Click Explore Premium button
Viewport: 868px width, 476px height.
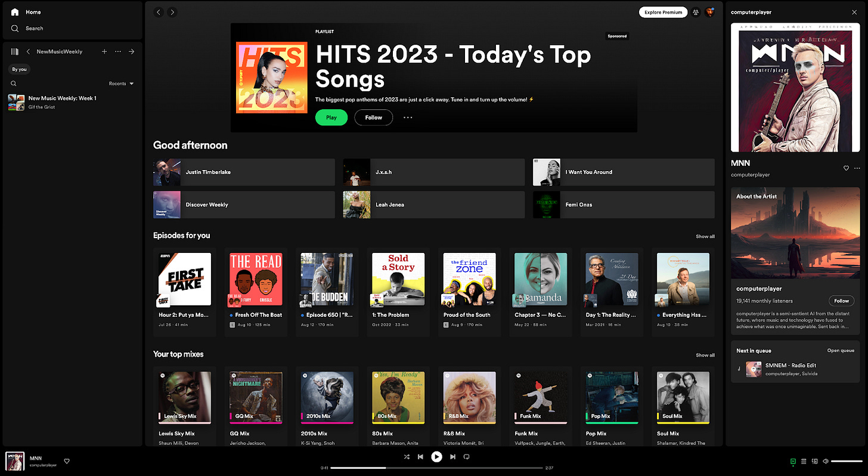pos(663,12)
